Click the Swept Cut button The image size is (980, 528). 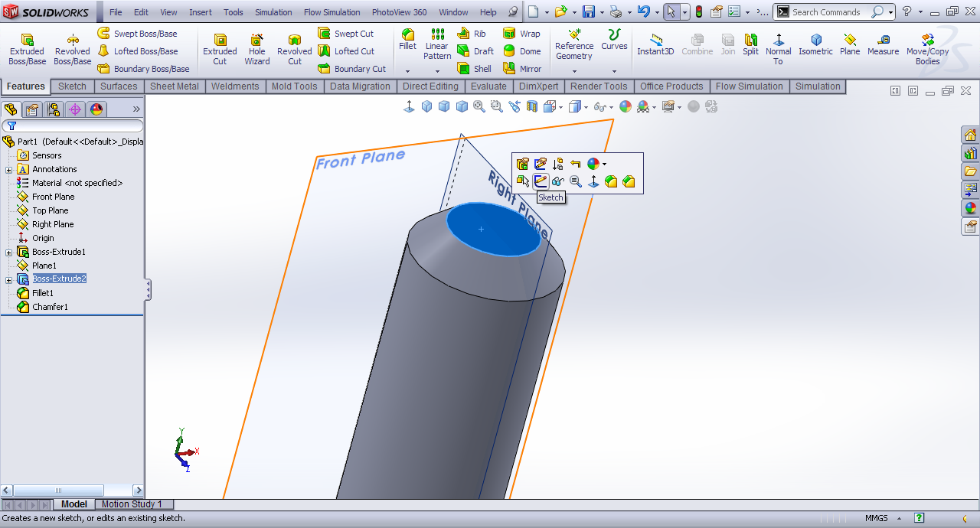click(346, 34)
